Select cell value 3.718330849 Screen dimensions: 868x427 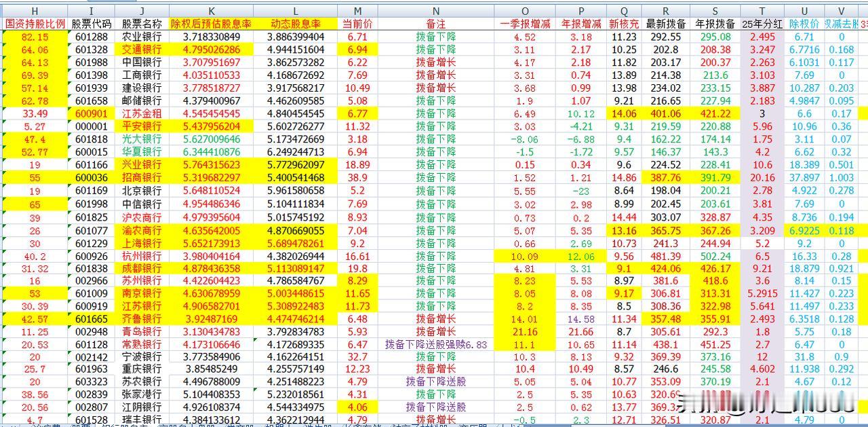tap(211, 37)
